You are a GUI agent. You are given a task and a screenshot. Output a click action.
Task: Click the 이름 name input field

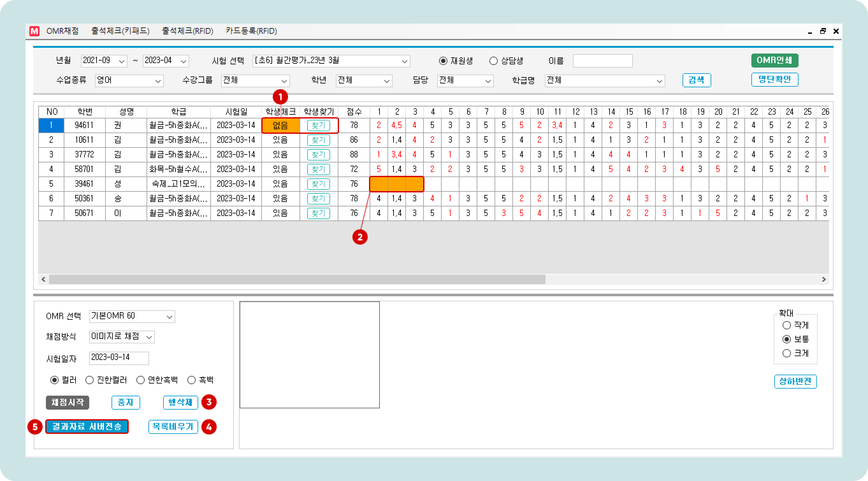point(602,61)
